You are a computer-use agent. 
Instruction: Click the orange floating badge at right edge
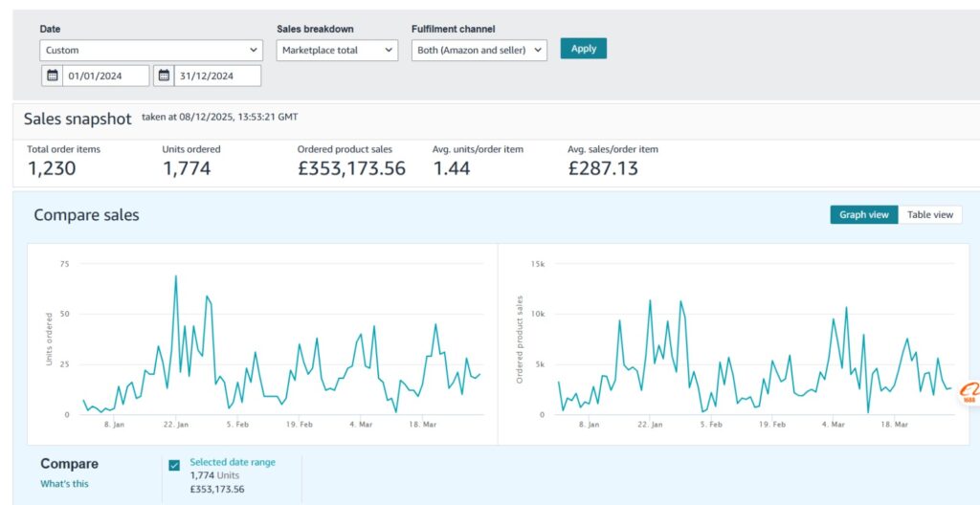coord(969,392)
